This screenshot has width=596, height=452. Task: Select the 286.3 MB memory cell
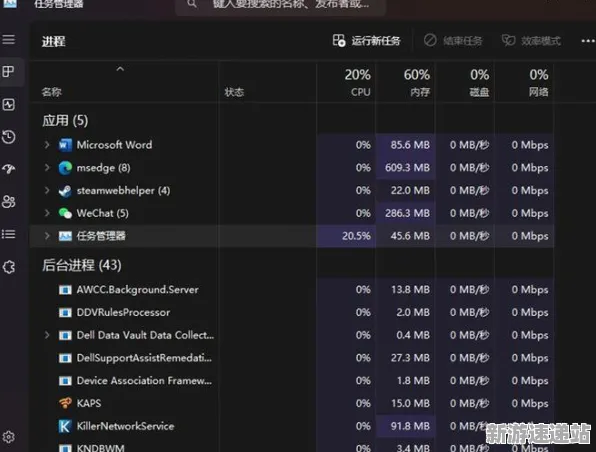pos(407,213)
